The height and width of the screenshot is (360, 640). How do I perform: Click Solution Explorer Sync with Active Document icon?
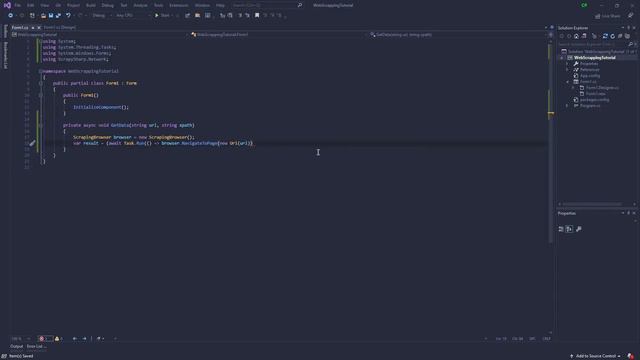pos(605,36)
